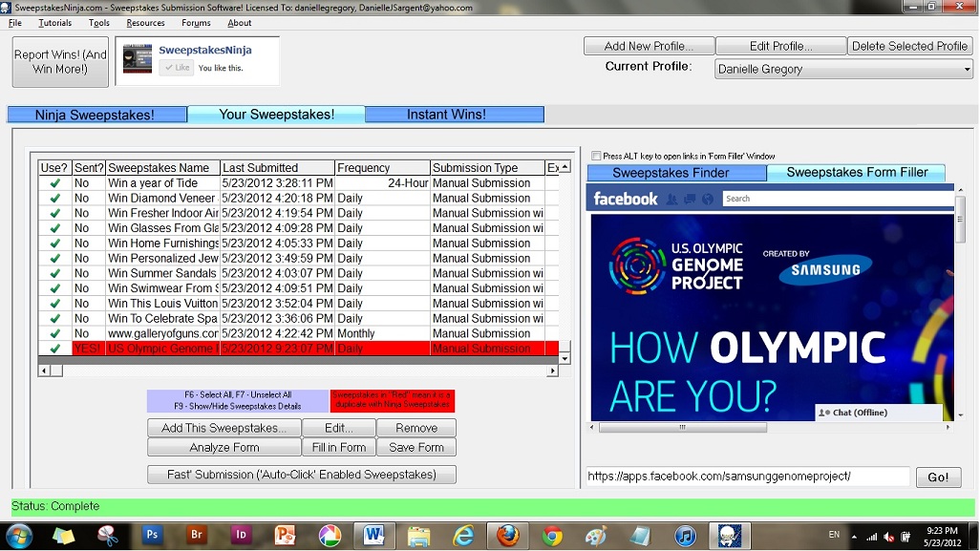Open the About menu

tap(240, 23)
